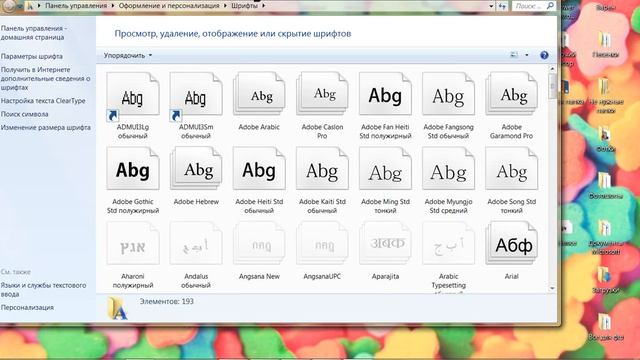Expand arrow after Оформление и персонализация breadcrumb
This screenshot has height=360, width=640.
pyautogui.click(x=226, y=6)
